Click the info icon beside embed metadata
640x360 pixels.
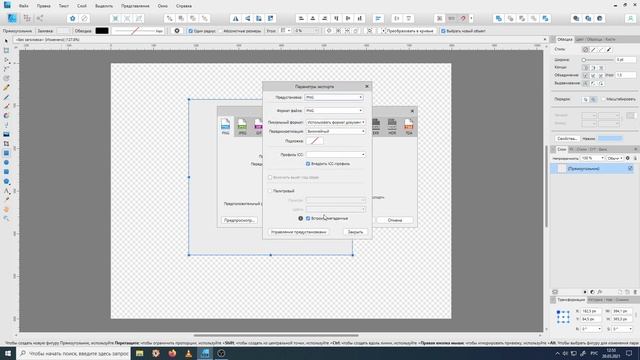[300, 218]
